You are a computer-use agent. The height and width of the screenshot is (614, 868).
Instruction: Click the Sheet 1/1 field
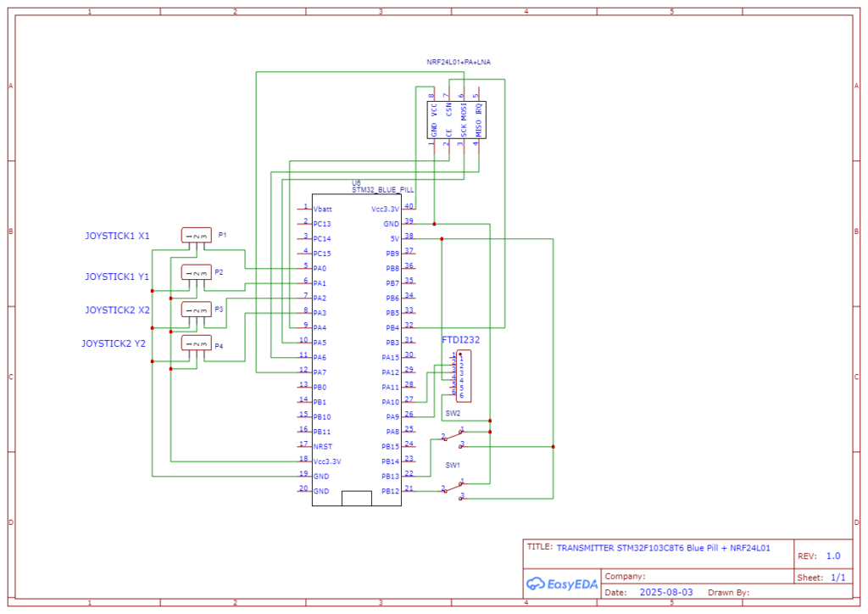click(x=821, y=578)
